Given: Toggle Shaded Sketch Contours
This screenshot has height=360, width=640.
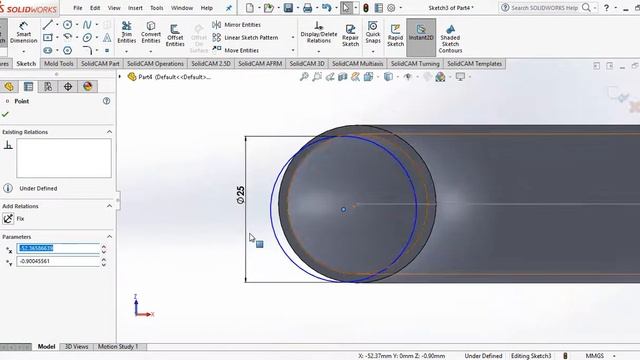Looking at the screenshot, I should pos(450,38).
